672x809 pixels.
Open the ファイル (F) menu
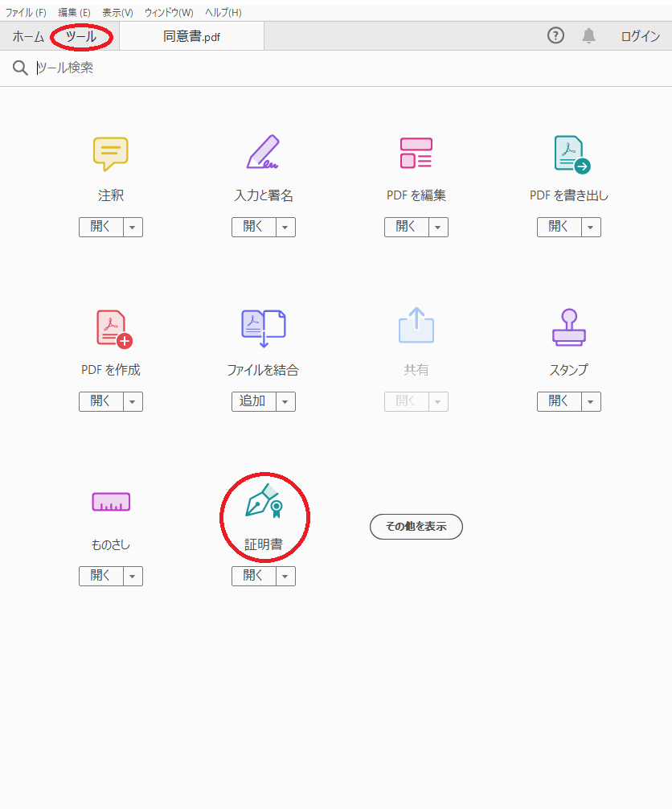26,12
